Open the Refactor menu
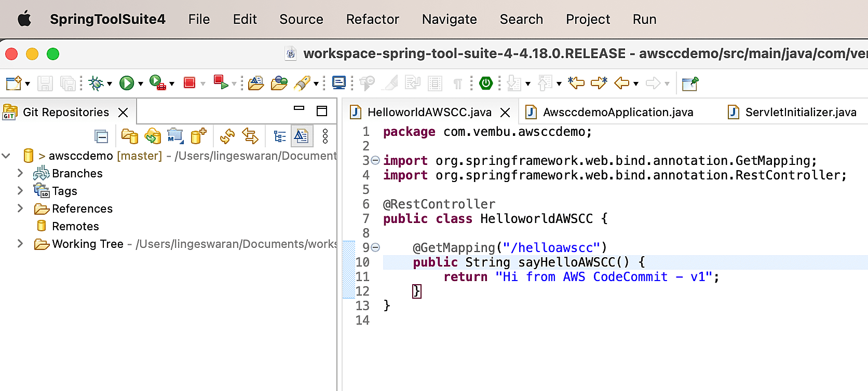Viewport: 868px width, 391px height. tap(373, 19)
